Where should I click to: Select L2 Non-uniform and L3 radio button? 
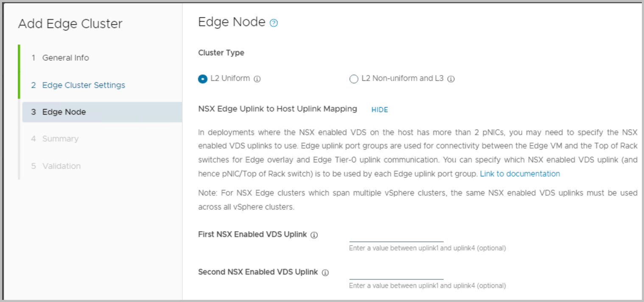354,79
